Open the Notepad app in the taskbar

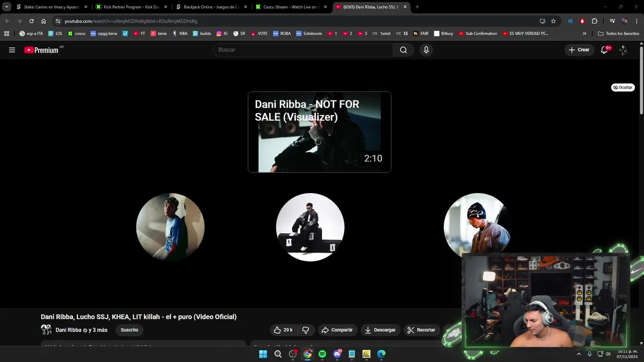(352, 354)
